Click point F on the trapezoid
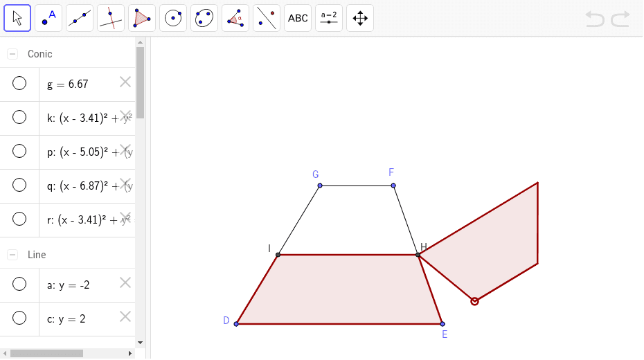Screen dimensions: 644x360 (393, 186)
